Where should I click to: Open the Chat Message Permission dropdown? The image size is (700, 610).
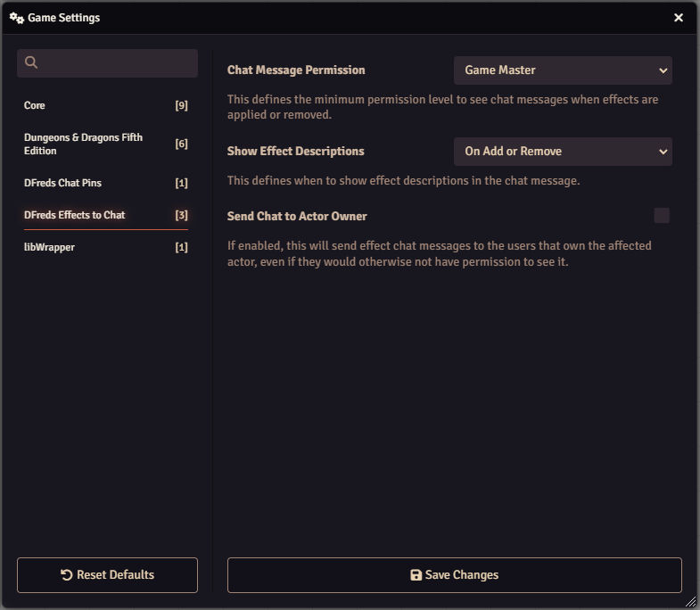563,70
